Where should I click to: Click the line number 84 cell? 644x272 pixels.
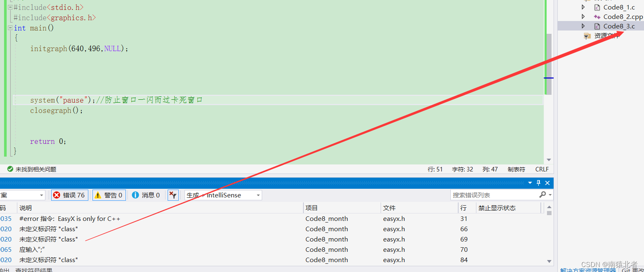pos(464,260)
